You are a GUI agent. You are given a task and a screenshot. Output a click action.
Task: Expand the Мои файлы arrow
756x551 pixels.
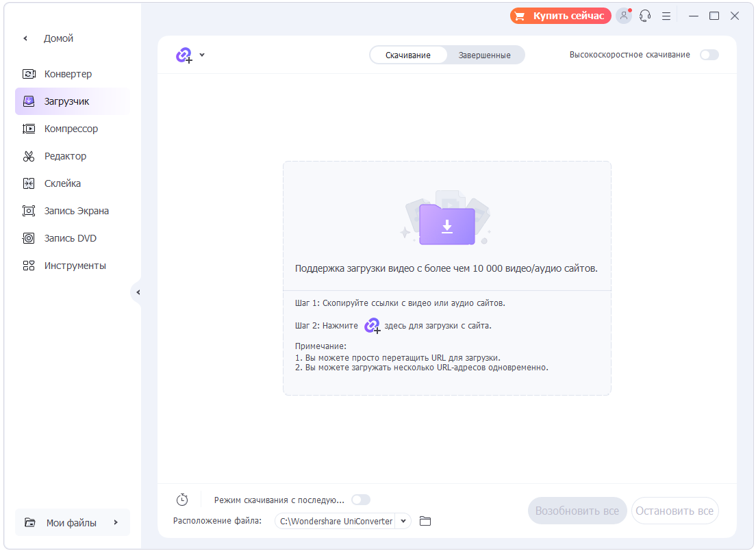coord(116,522)
